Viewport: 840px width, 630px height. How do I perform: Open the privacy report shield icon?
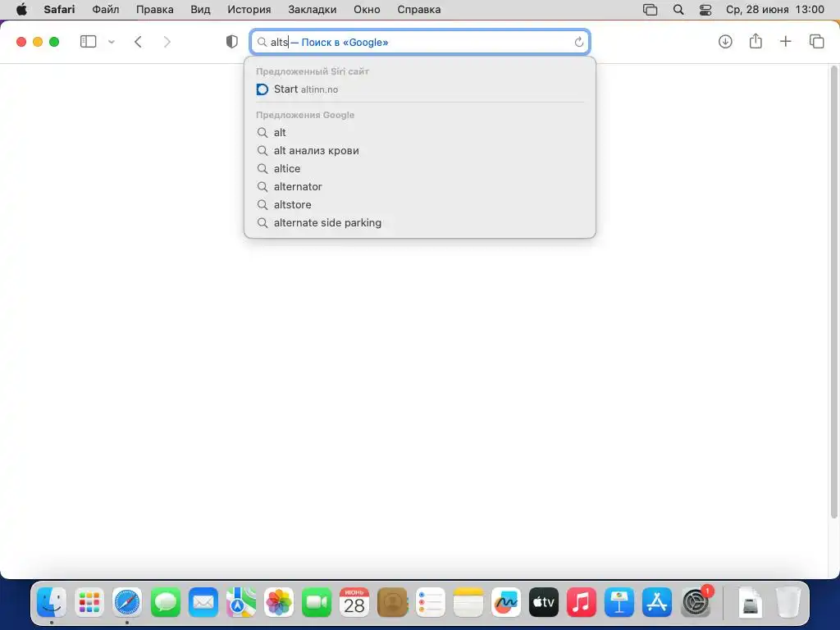[x=232, y=42]
